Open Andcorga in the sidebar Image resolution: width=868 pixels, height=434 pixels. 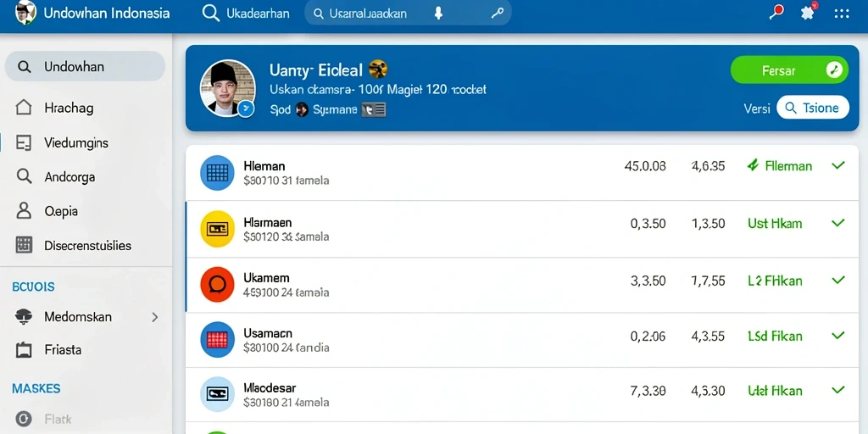tap(70, 177)
